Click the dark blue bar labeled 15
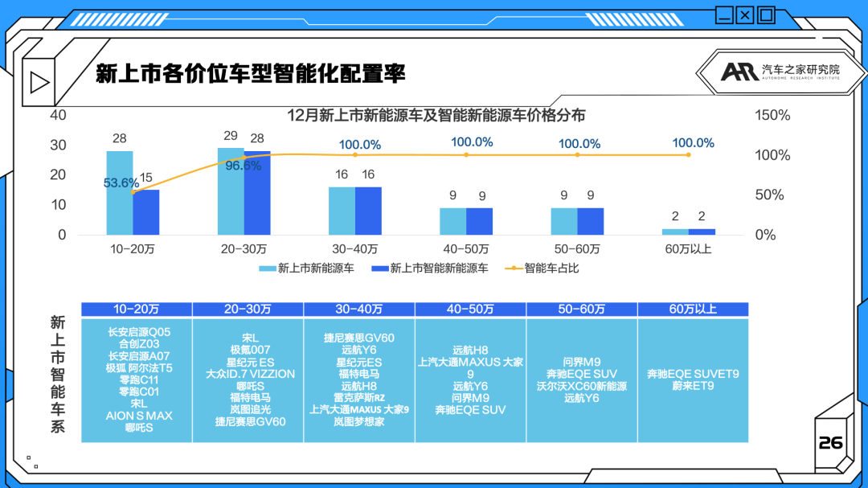This screenshot has width=868, height=488. pos(146,212)
